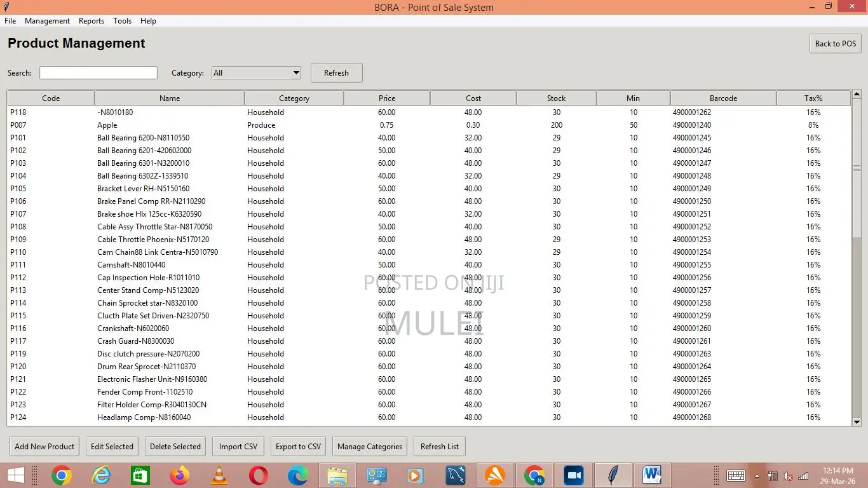
Task: Open the Windows Start button
Action: click(15, 475)
